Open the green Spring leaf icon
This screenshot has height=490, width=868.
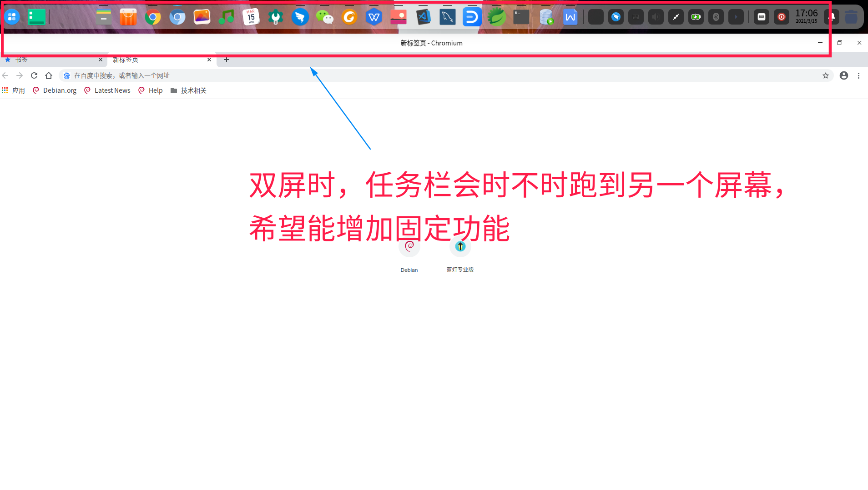(x=497, y=17)
